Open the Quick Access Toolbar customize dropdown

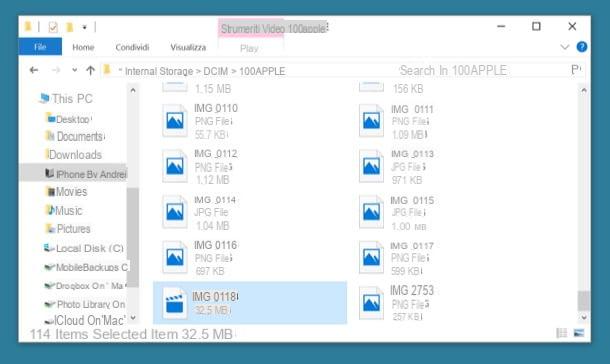point(84,27)
